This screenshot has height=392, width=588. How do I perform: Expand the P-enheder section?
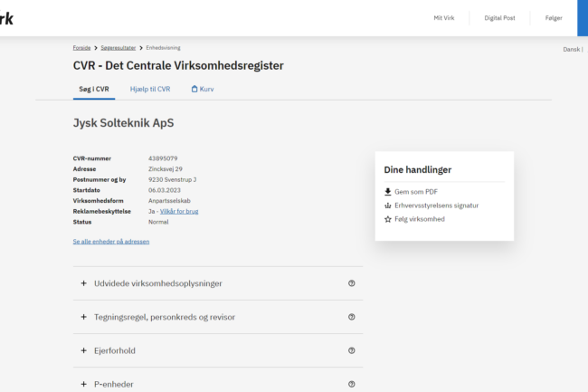click(x=113, y=384)
